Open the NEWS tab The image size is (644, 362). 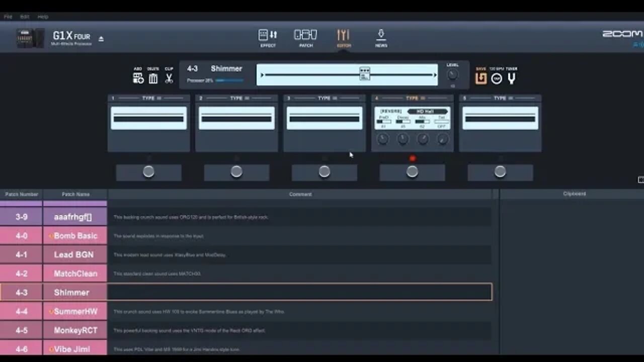[381, 38]
